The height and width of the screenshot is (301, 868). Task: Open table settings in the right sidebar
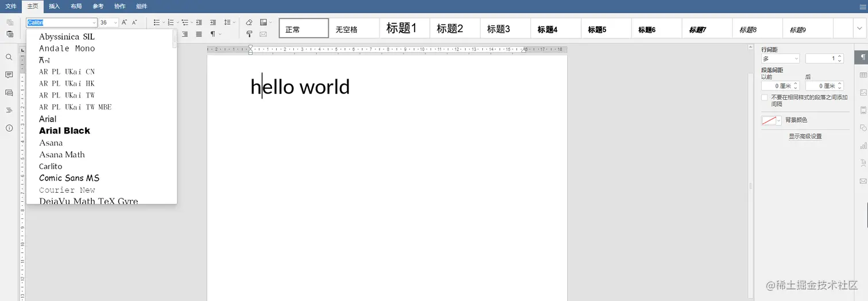click(863, 75)
